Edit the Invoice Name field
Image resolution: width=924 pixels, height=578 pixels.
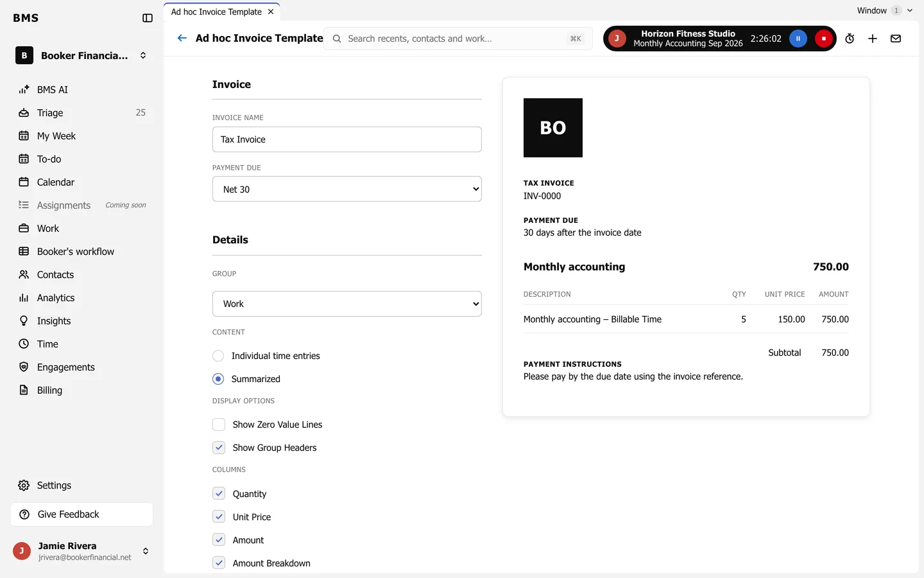coord(347,139)
